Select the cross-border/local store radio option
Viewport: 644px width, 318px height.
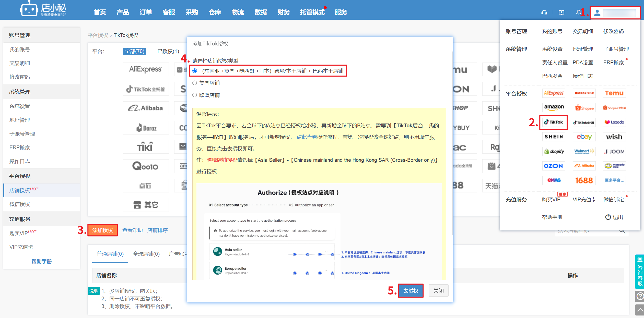(195, 71)
